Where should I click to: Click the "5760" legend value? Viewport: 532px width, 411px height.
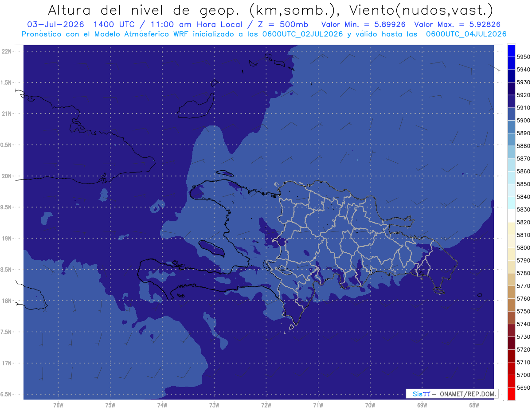pyautogui.click(x=524, y=298)
